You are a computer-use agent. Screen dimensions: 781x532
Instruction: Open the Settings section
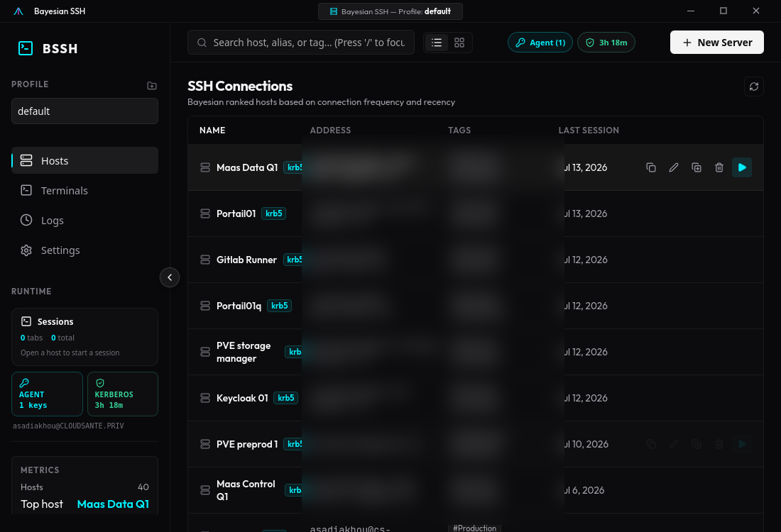click(x=84, y=250)
